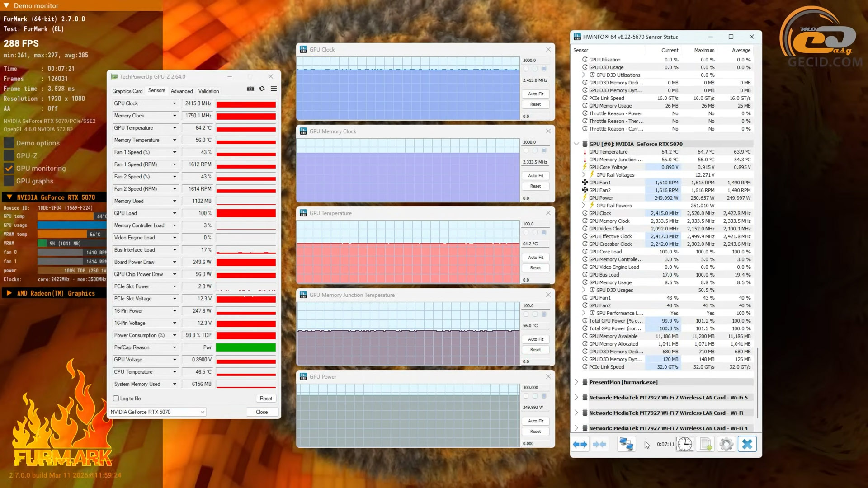Click HWiNFO expand columns arrows icon
Viewport: 868px width, 488px height.
pyautogui.click(x=580, y=444)
